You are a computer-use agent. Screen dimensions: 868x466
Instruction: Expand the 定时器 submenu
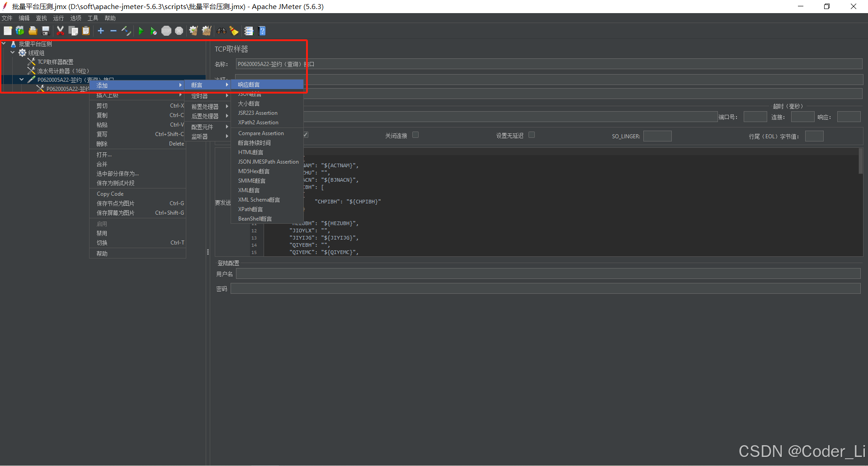[x=208, y=96]
